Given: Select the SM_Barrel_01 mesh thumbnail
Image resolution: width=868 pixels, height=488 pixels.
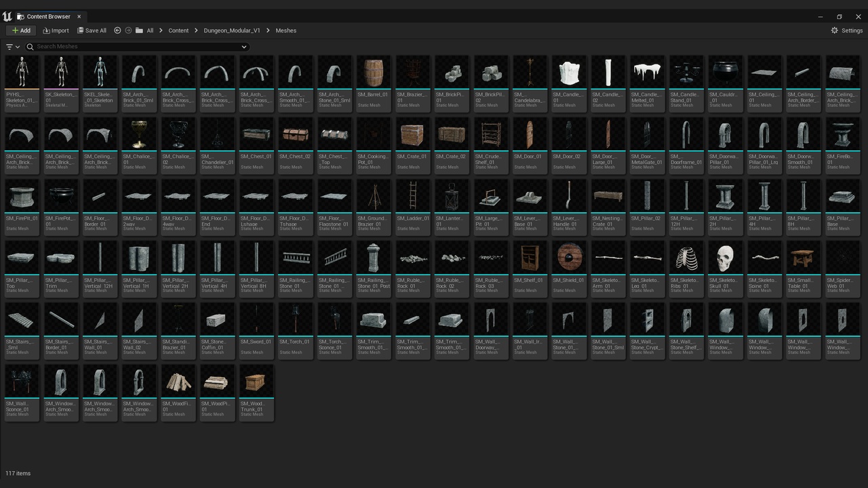Looking at the screenshot, I should (374, 72).
